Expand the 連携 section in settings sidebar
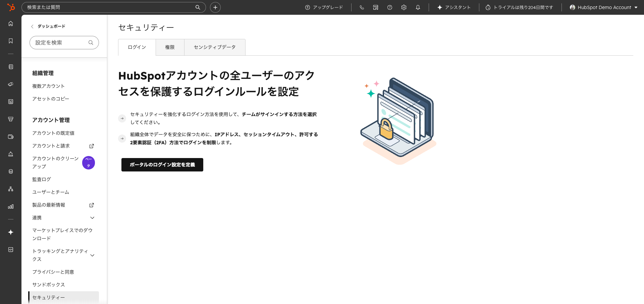 92,217
